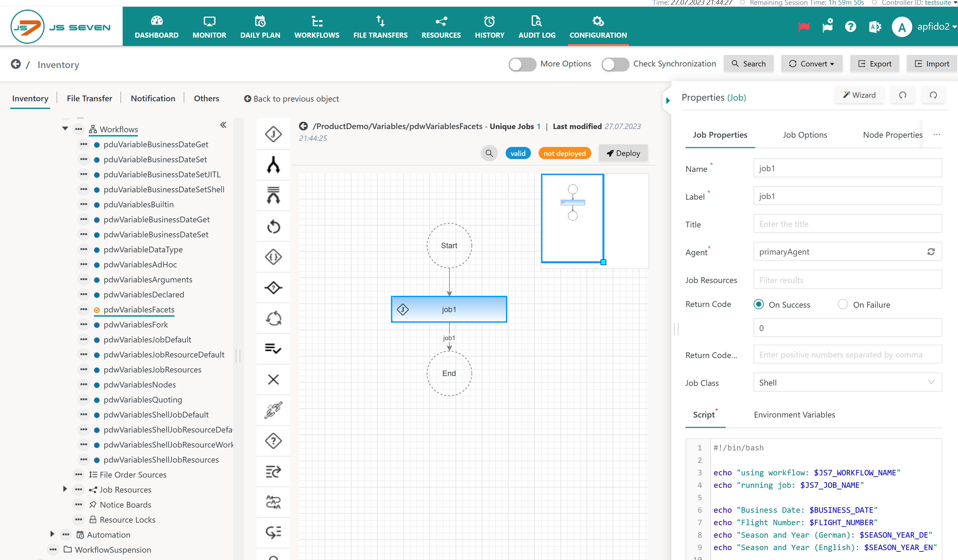Click the red flag notification icon

pos(804,27)
